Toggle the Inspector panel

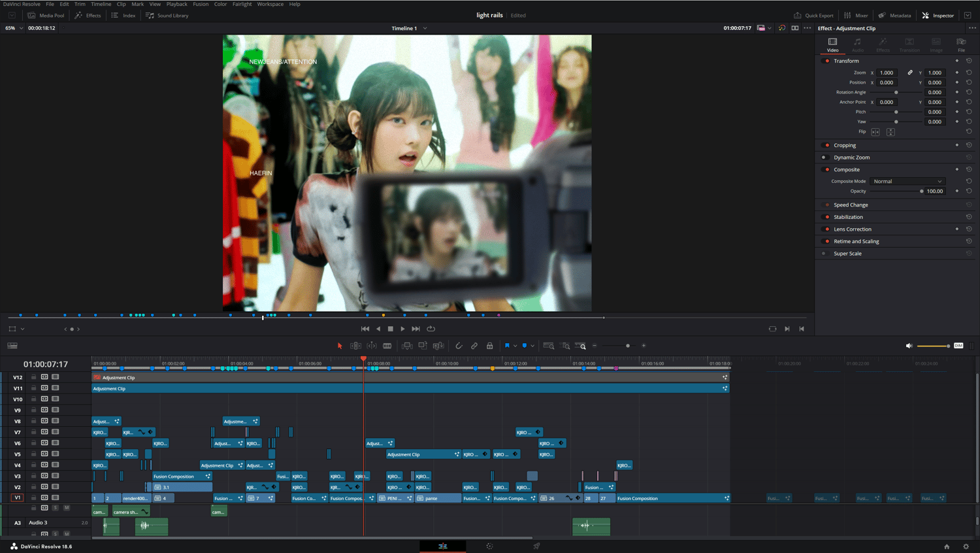pos(938,15)
